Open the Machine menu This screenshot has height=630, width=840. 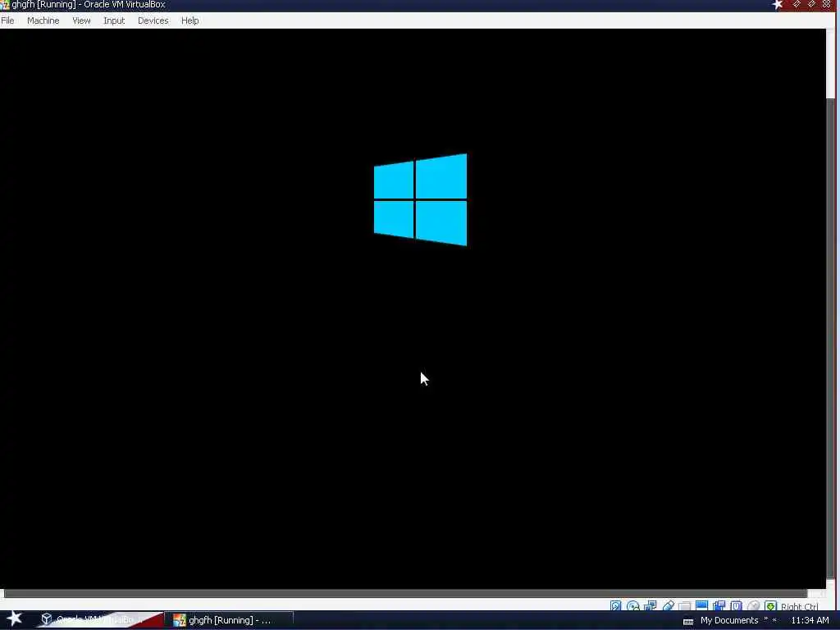(43, 21)
